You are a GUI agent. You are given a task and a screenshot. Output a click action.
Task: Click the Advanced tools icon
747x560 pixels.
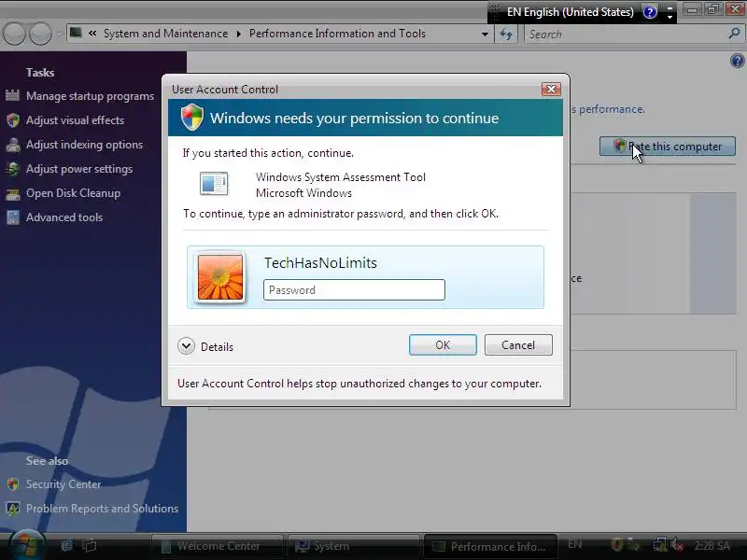13,217
